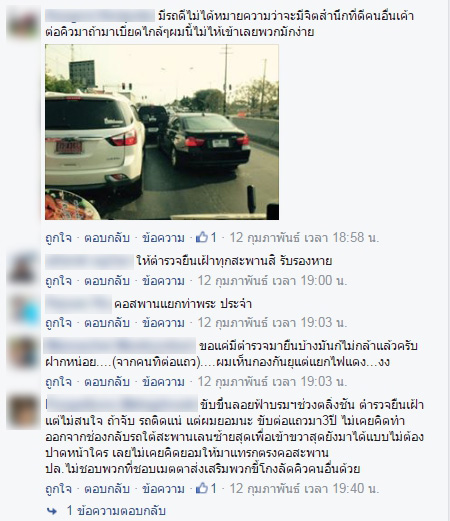Click 'ถูกใจ' on the แยกท่าพระ comment
450x521 pixels.
pyautogui.click(x=58, y=323)
